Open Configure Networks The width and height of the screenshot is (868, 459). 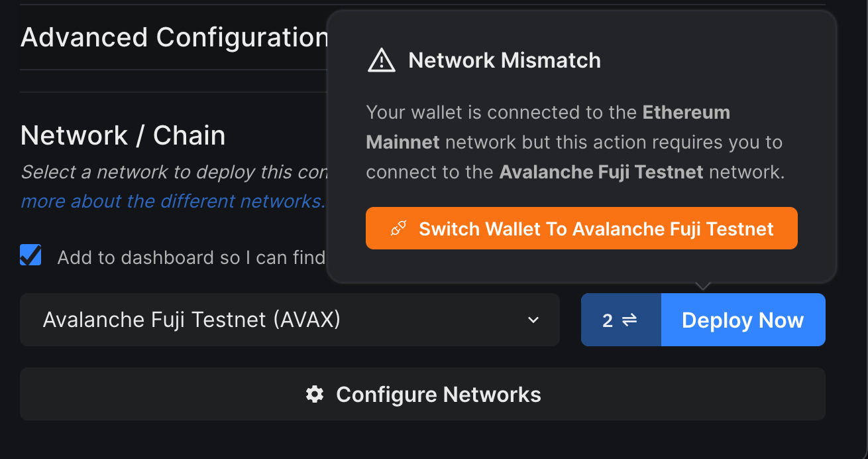423,394
